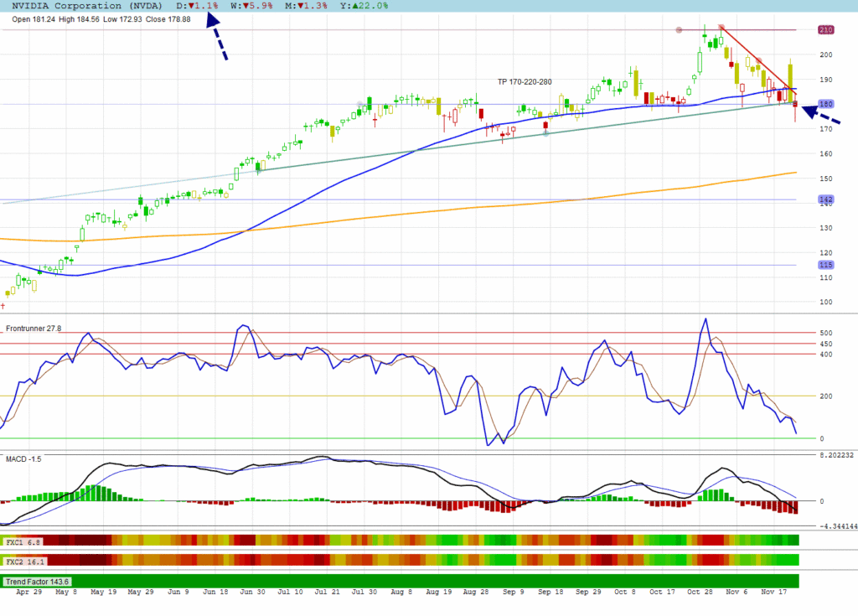Viewport: 858px width, 616px height.
Task: Click the FXC1 6.8 heatmap label
Action: pos(23,542)
